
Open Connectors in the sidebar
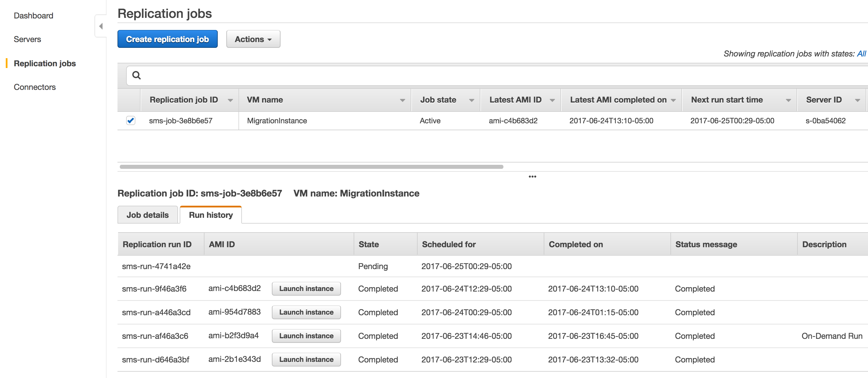pos(35,87)
